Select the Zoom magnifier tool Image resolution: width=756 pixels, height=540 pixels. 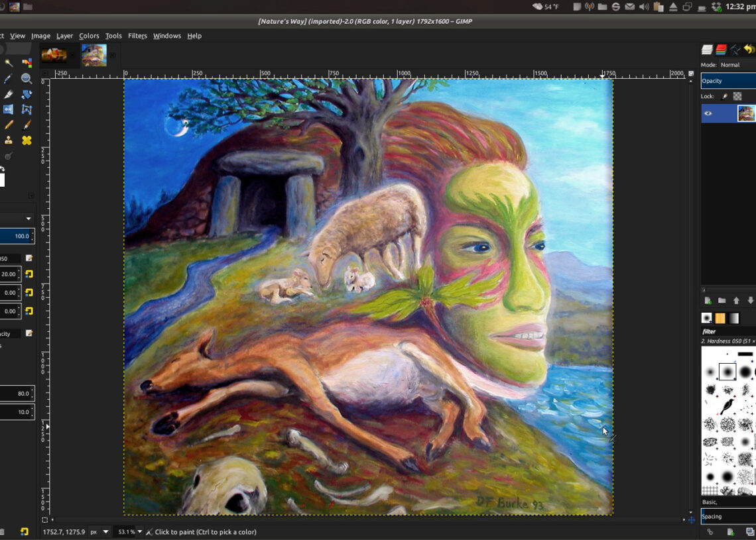27,78
